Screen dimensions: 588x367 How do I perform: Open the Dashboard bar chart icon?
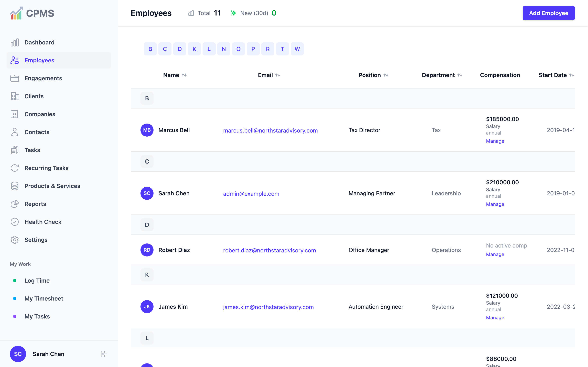14,42
